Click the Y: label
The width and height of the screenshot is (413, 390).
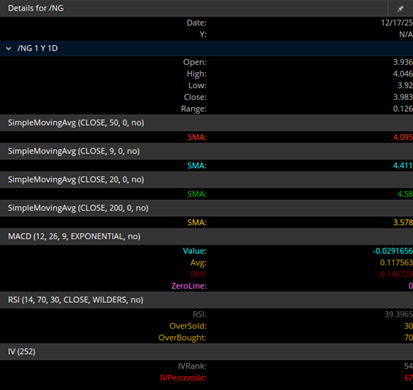(x=203, y=34)
